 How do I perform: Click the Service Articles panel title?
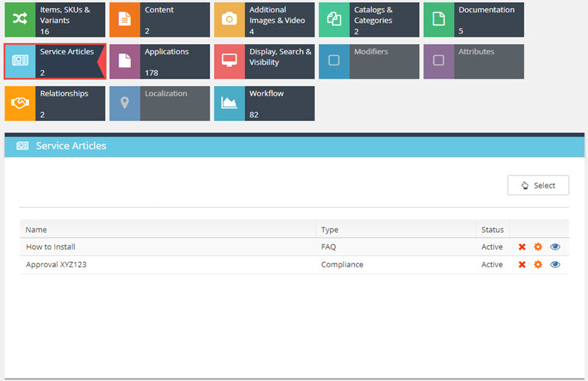point(71,146)
